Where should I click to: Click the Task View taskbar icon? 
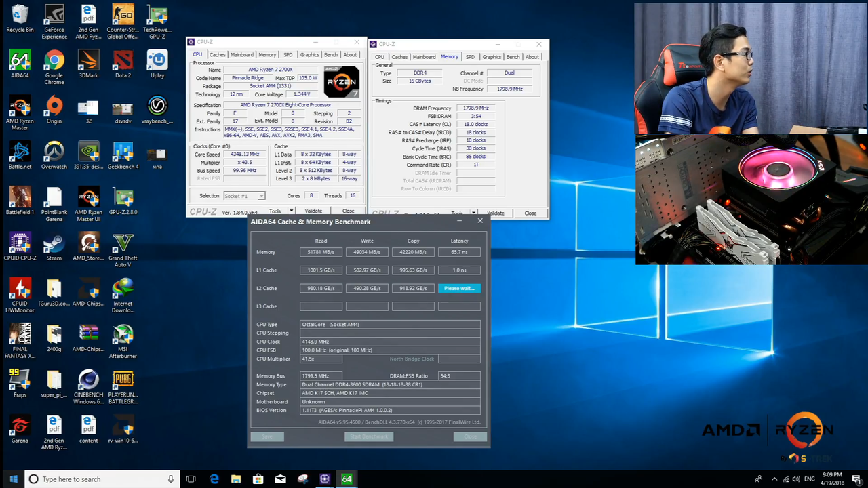coord(191,479)
